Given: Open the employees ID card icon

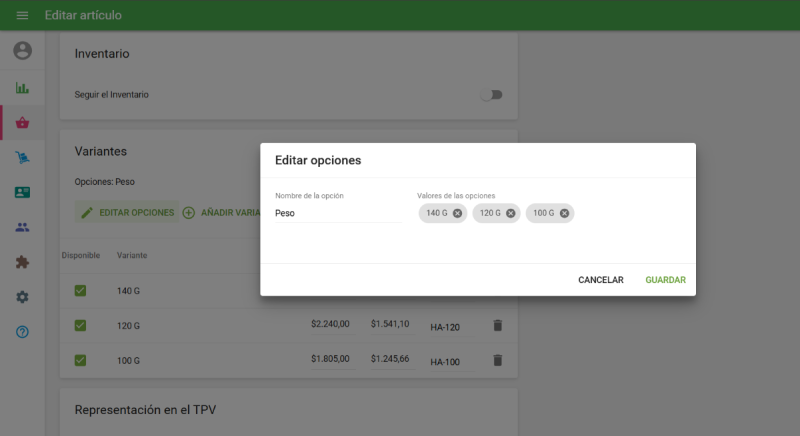Looking at the screenshot, I should point(22,193).
